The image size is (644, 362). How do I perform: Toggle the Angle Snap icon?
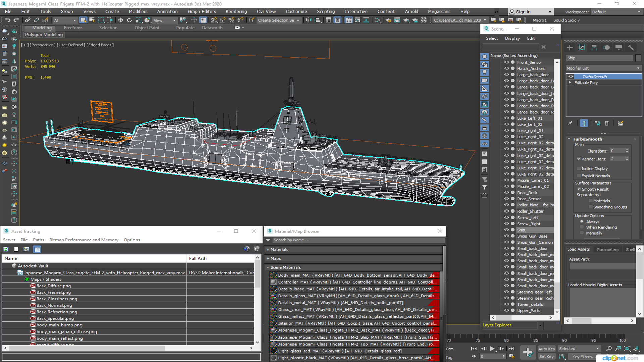[x=223, y=20]
